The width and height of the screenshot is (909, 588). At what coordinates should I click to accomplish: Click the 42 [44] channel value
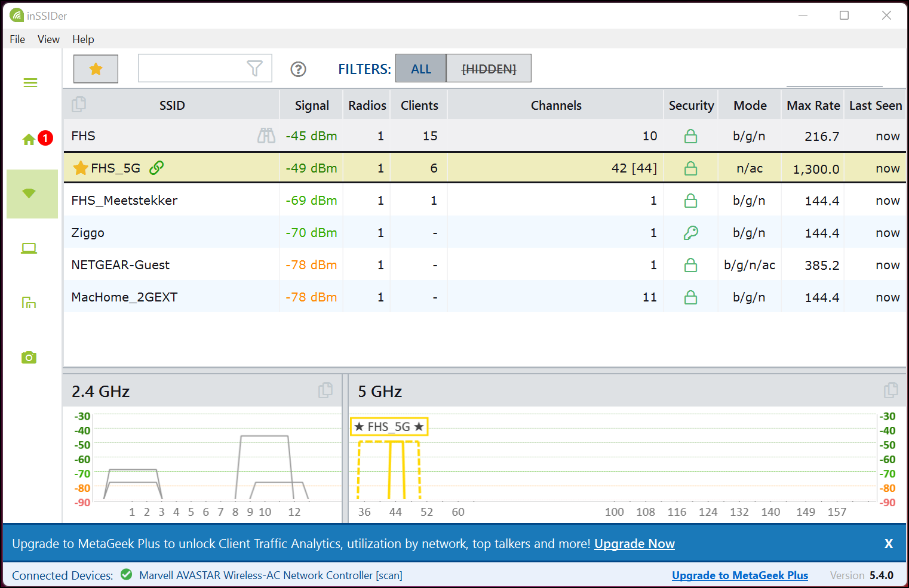pos(634,168)
